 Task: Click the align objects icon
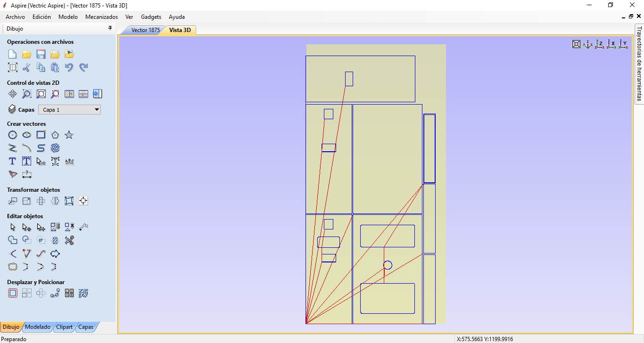tap(83, 201)
